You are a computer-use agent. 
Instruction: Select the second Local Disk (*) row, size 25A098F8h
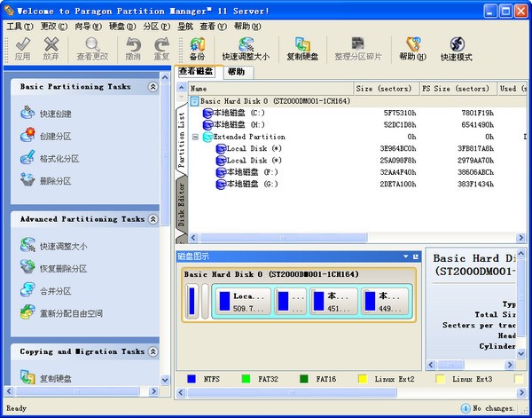[357, 161]
